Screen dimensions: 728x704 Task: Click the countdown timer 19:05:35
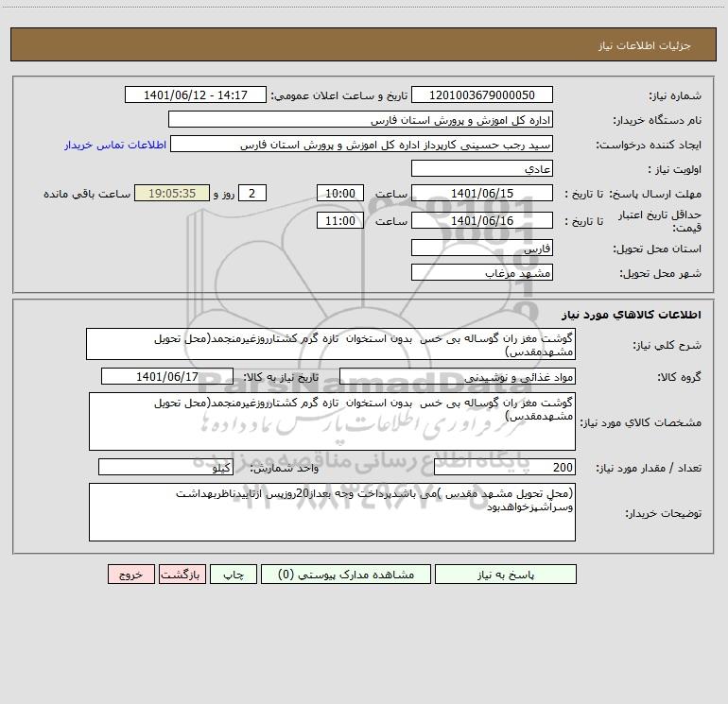coord(172,193)
